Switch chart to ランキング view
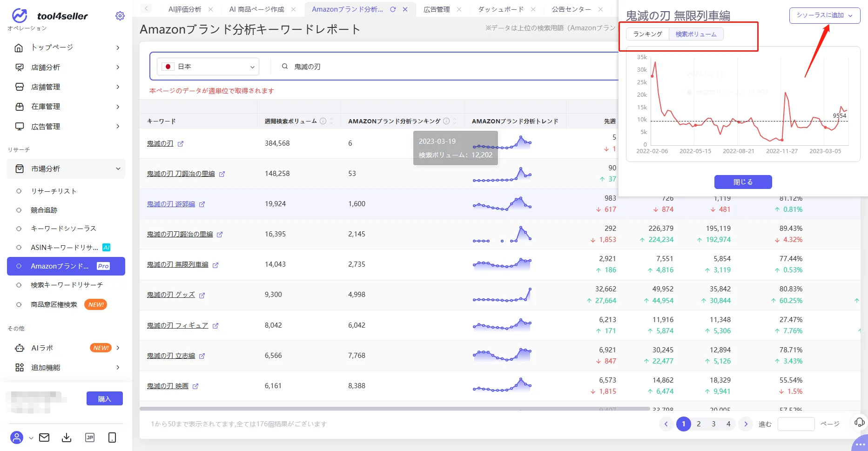 click(647, 34)
